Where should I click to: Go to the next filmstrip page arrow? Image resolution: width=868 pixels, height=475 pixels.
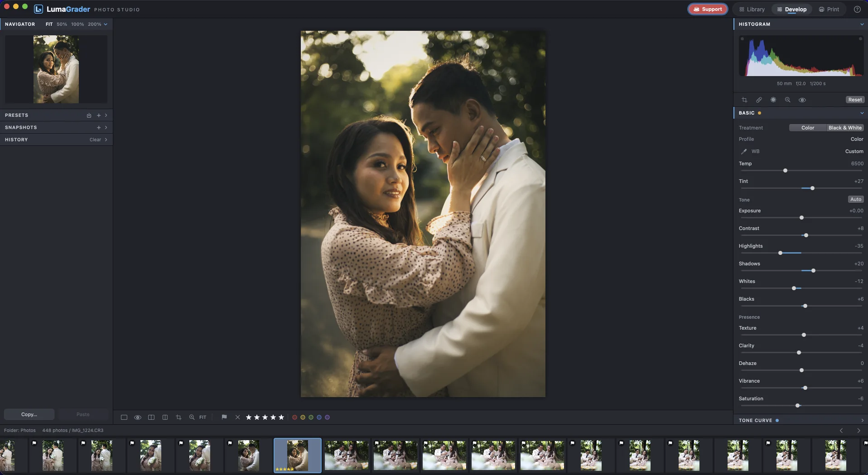[x=858, y=431]
